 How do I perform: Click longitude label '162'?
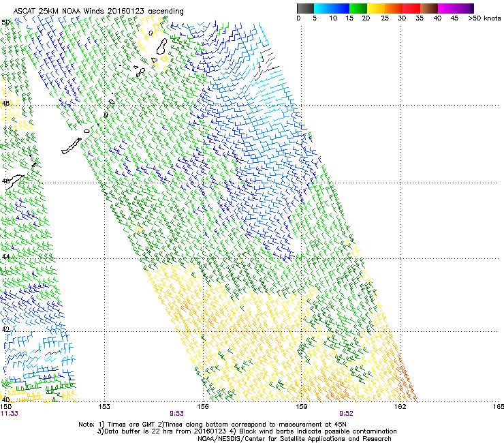tap(400, 407)
